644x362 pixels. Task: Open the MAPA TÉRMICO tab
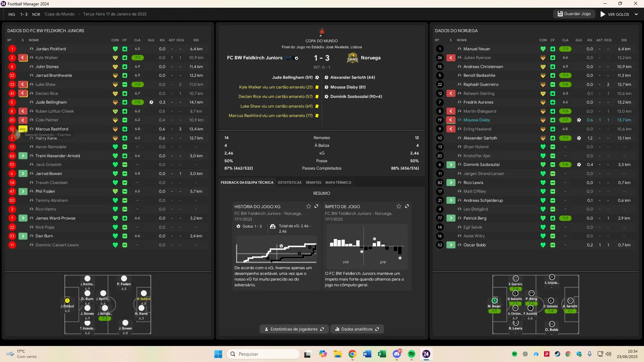pos(338,183)
